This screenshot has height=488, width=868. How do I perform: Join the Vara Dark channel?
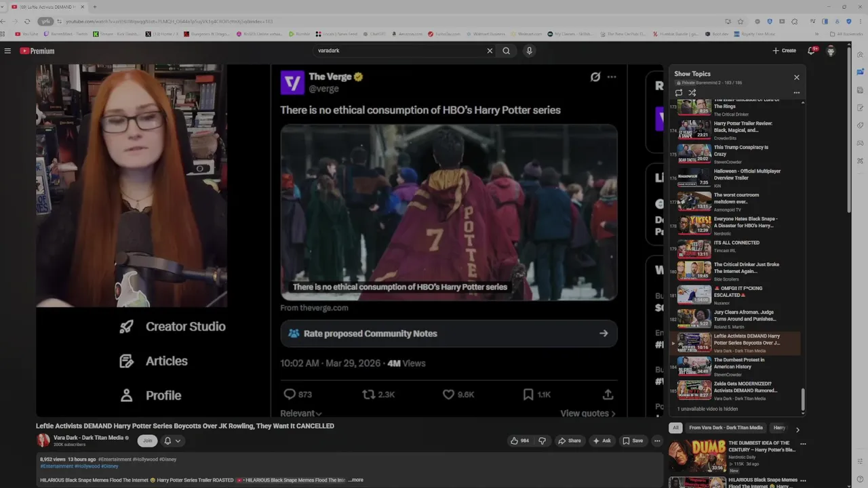pyautogui.click(x=147, y=441)
